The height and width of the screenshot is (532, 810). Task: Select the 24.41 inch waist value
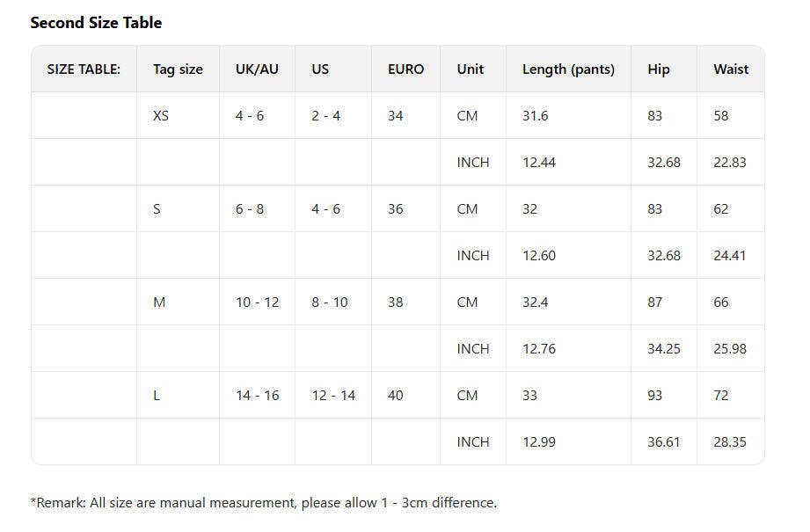pos(730,256)
